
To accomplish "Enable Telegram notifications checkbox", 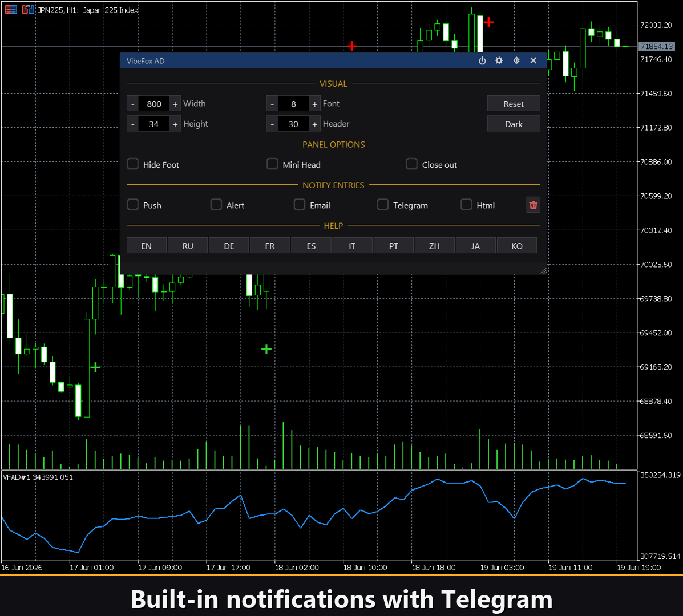I will (383, 205).
